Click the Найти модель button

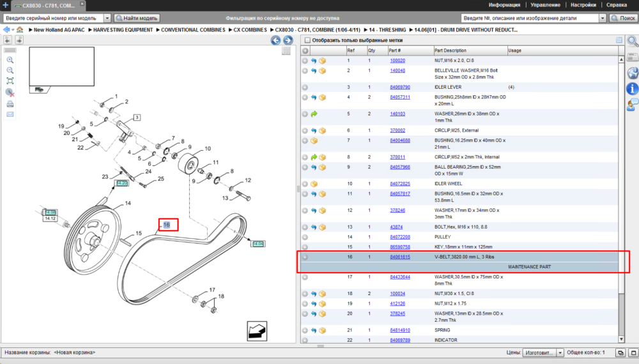pos(137,18)
